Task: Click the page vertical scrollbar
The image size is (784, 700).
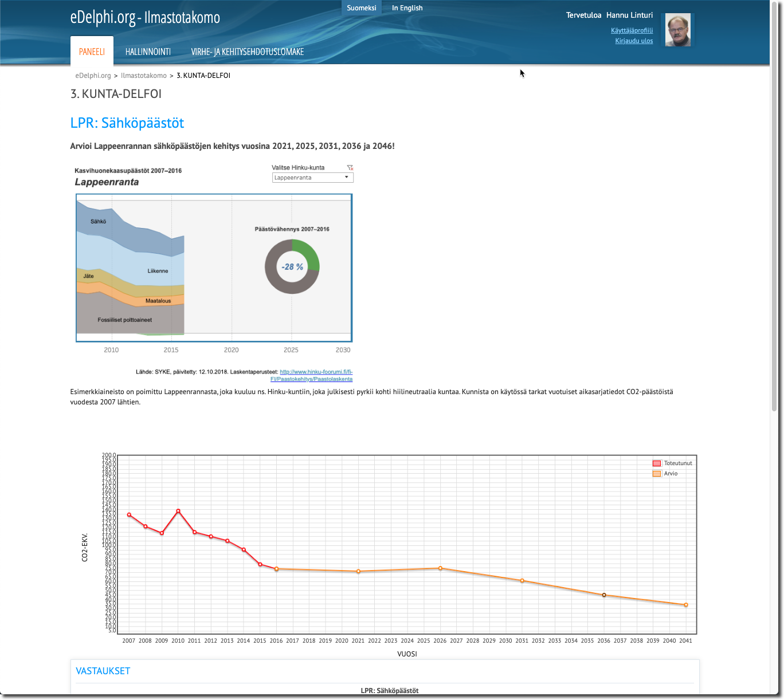Action: 774,229
